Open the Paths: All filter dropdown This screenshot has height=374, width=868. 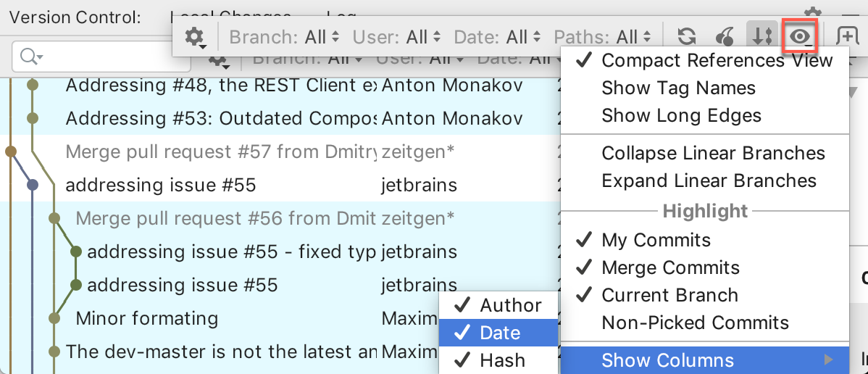tap(603, 37)
